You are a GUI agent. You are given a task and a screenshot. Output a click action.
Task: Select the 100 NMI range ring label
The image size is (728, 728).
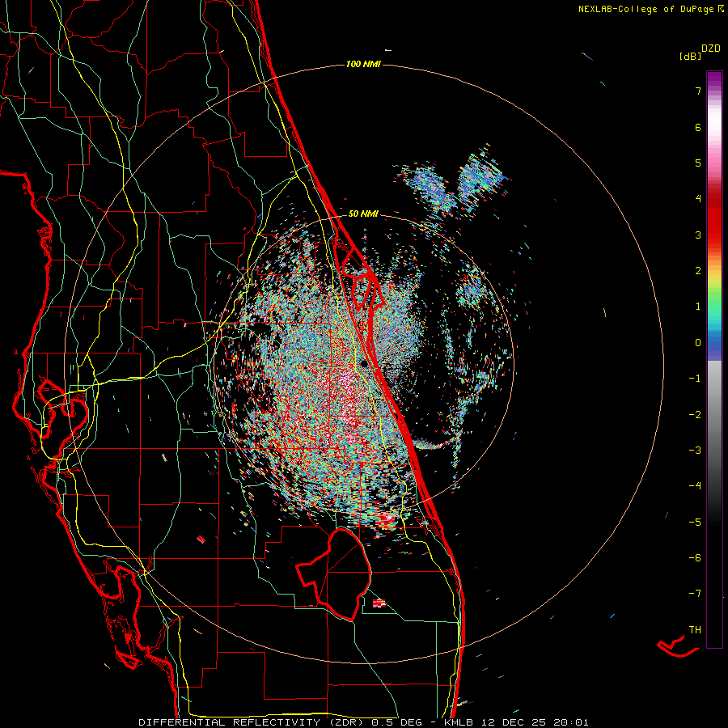(x=363, y=64)
